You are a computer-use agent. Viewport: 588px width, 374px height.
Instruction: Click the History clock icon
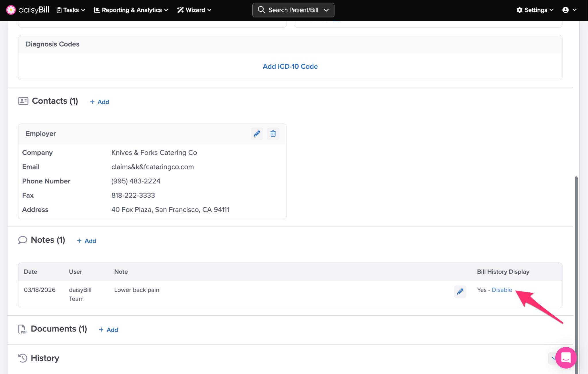[23, 358]
